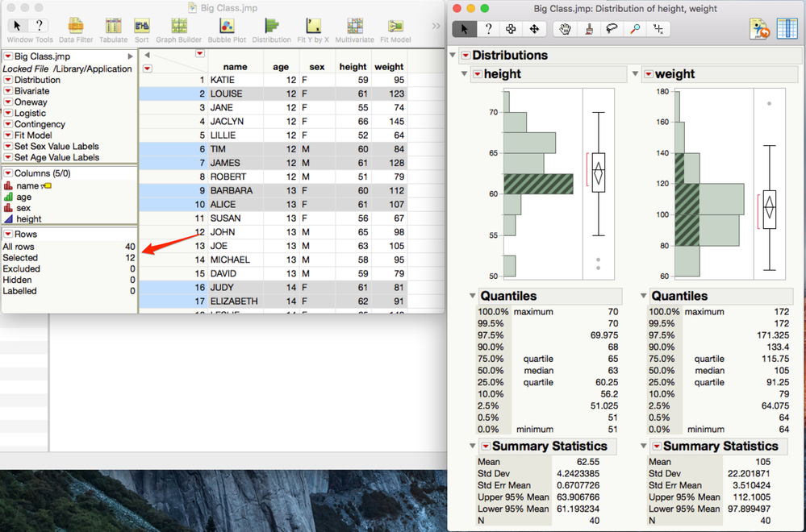
Task: Open the Big Class.jmp table red triangle menu
Action: 8,56
